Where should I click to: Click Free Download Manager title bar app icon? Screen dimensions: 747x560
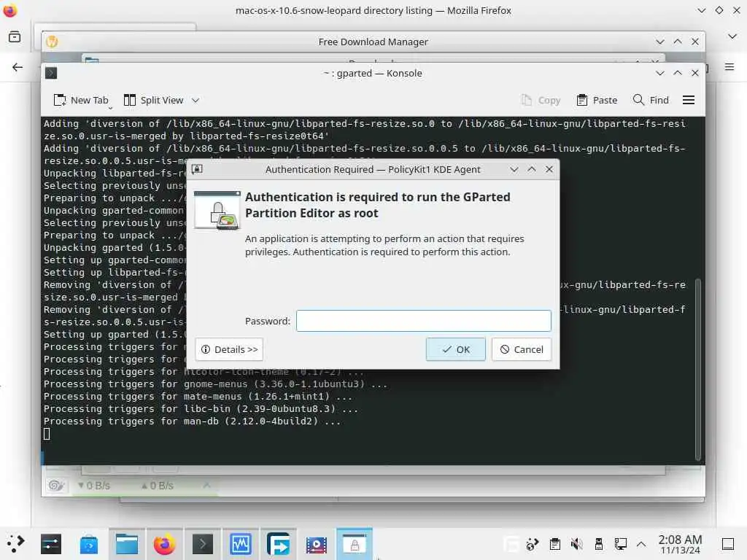[52, 42]
